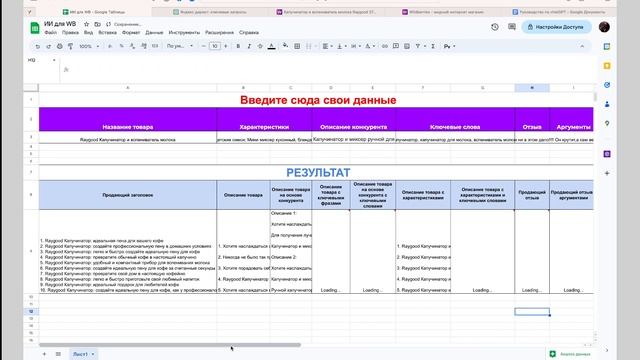This screenshot has width=640, height=360.
Task: Open text color picker
Action: click(x=271, y=47)
